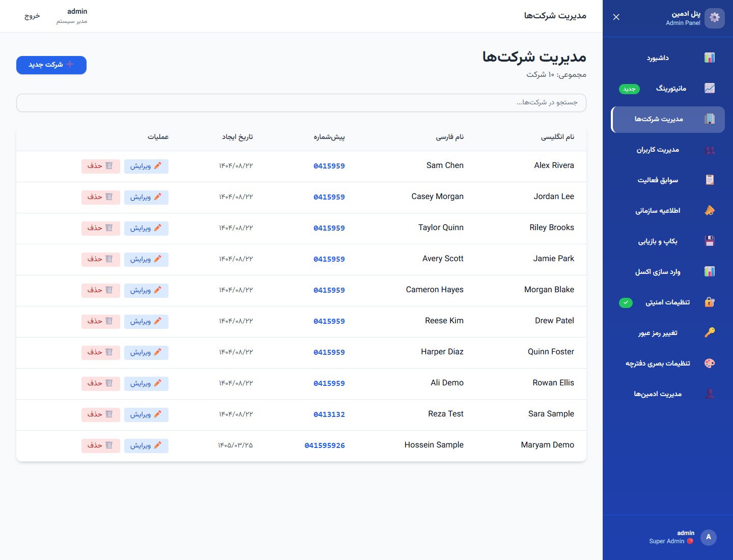
Task: Click the clipboard icon for سوابق فعالیت
Action: point(710,180)
